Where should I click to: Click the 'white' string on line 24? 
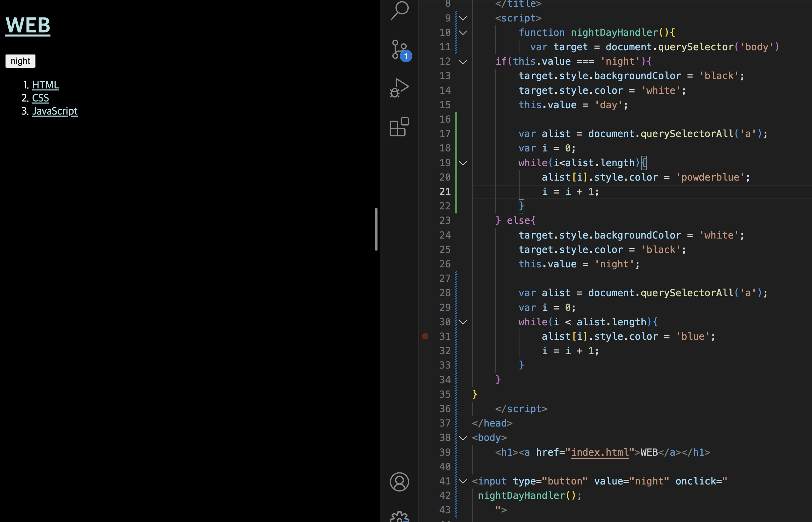719,235
